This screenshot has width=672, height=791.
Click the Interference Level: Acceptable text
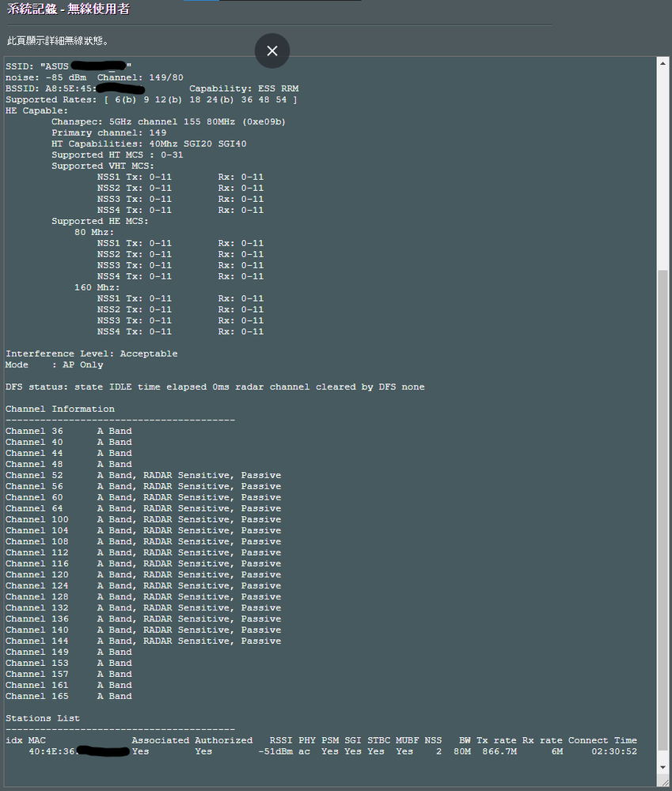tap(91, 354)
